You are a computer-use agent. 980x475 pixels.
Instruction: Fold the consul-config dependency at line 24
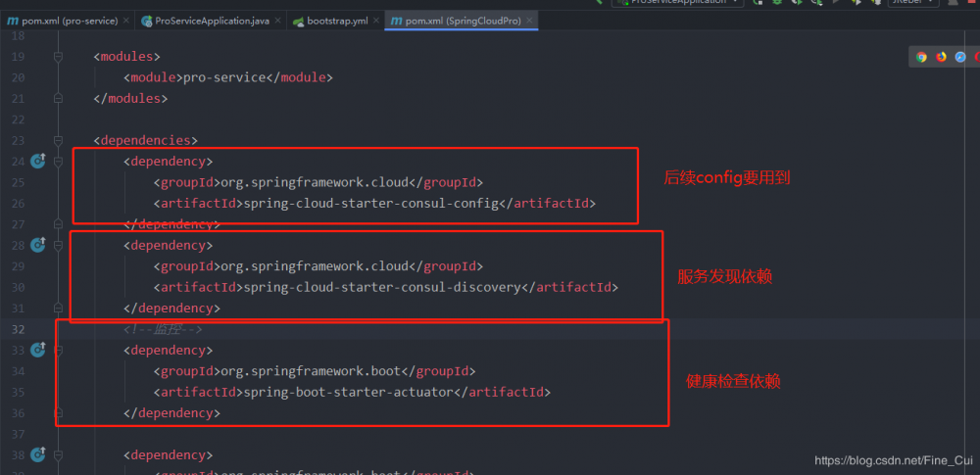[x=58, y=162]
